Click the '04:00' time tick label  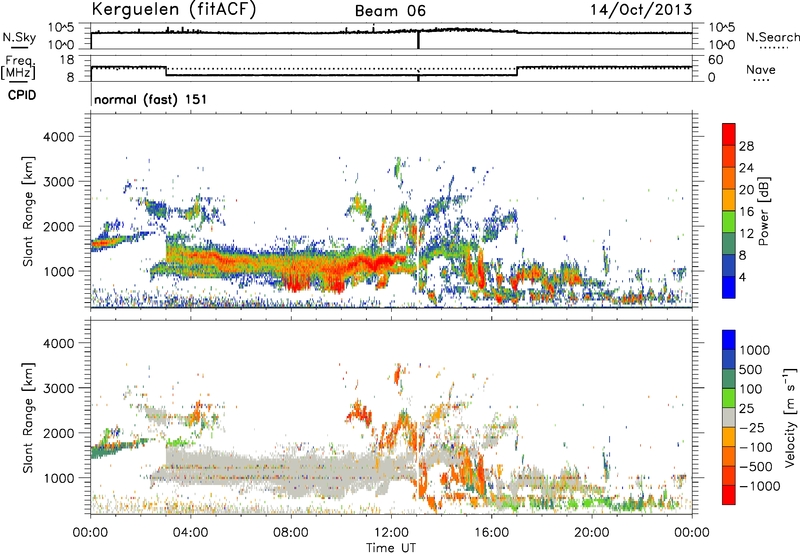click(190, 533)
